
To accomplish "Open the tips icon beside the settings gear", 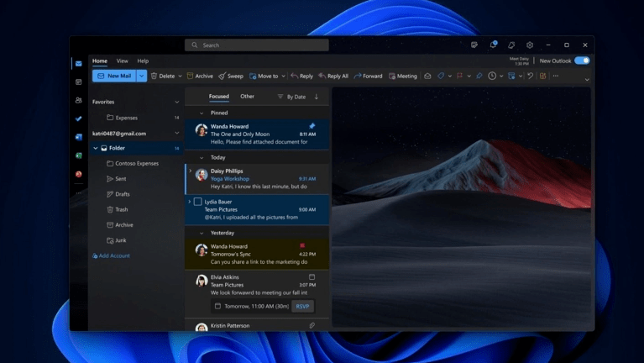I will pyautogui.click(x=511, y=45).
